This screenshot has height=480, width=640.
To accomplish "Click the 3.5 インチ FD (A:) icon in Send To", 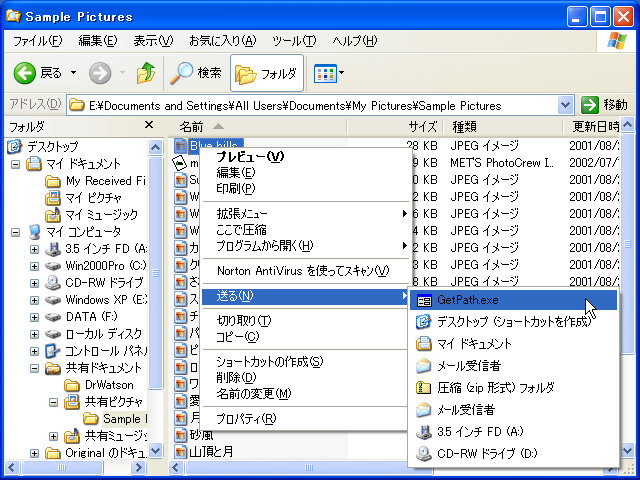I will tap(424, 431).
